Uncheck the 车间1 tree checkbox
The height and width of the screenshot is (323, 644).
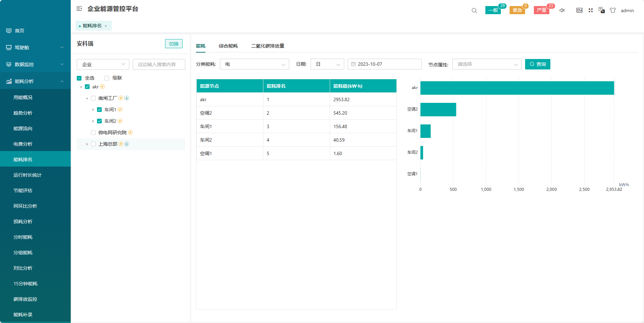(x=99, y=110)
